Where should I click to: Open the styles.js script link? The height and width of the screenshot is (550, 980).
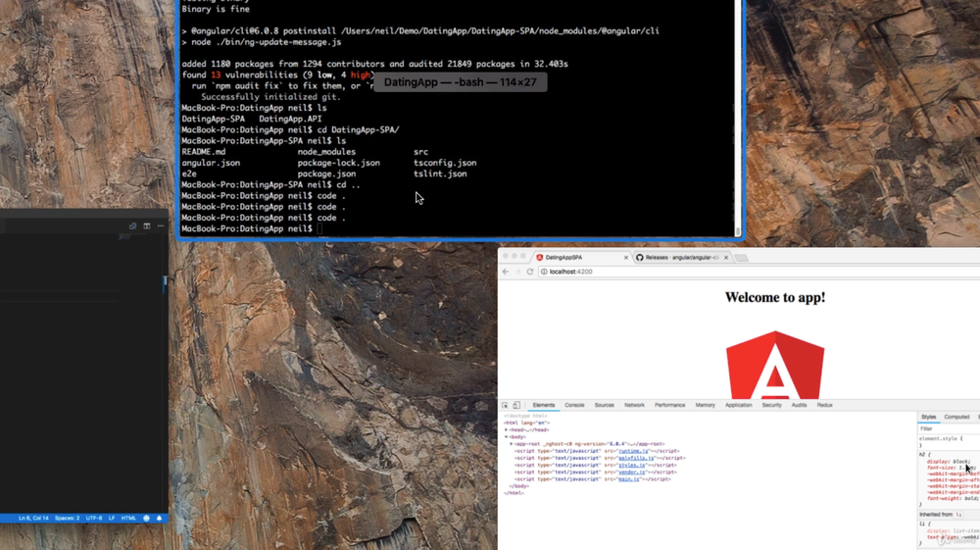632,465
